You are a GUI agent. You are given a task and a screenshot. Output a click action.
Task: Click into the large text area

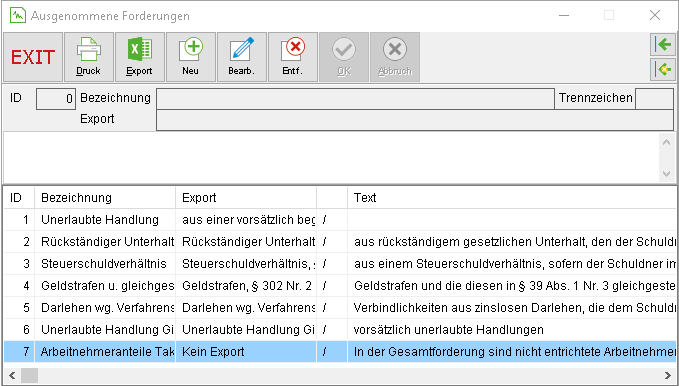(331, 158)
